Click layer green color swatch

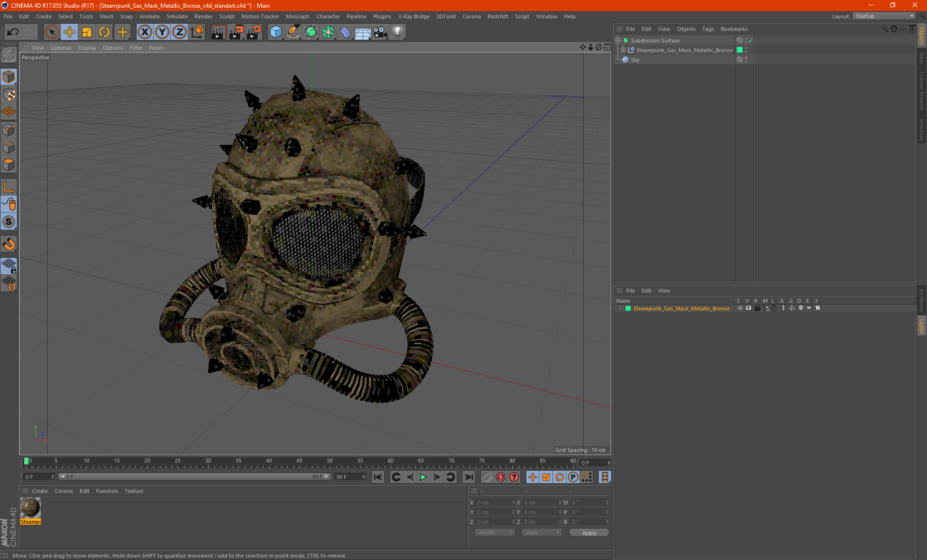[x=628, y=308]
